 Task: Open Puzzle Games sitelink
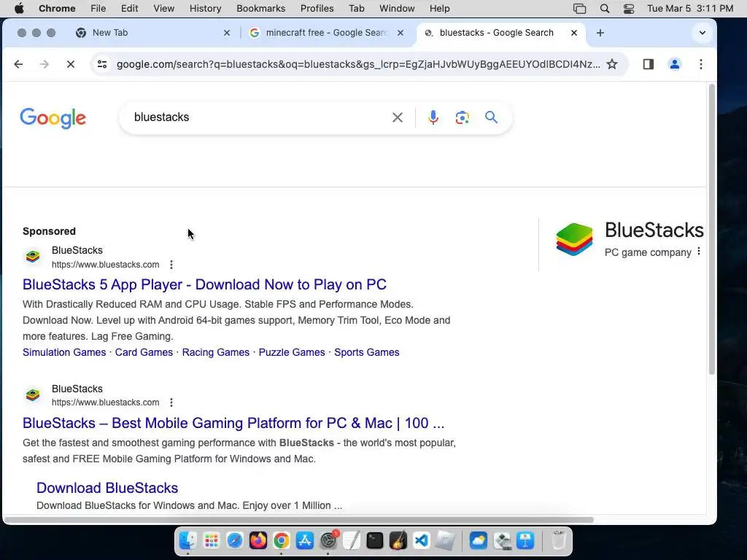(x=292, y=352)
